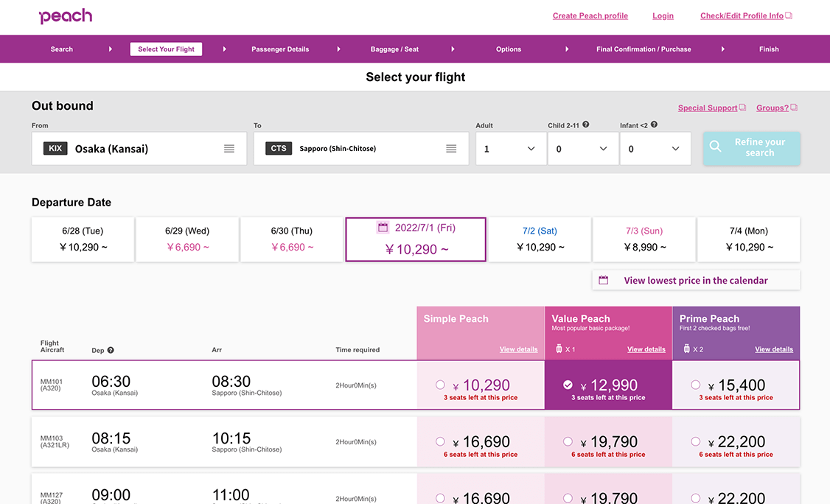View details for Prime Peach
The width and height of the screenshot is (830, 504).
774,349
